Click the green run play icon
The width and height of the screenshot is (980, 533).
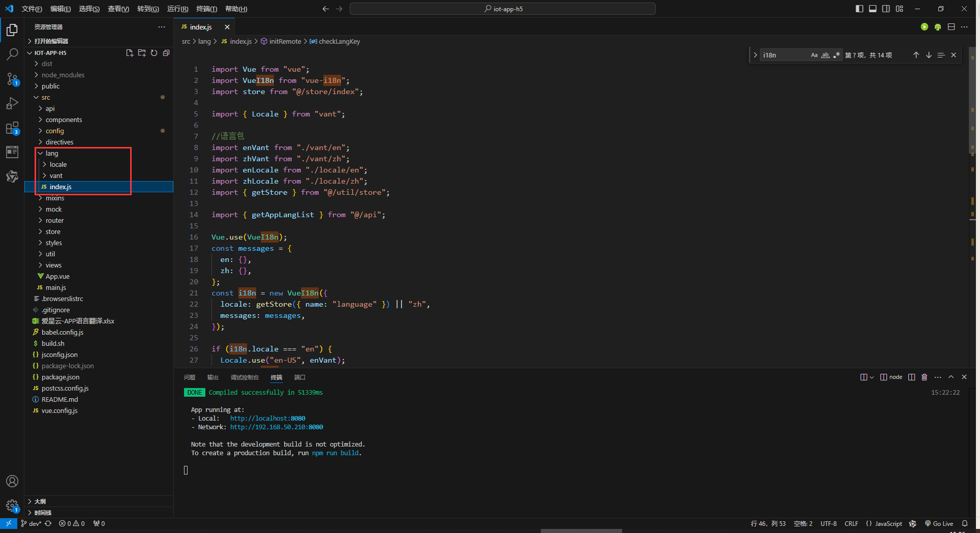(925, 27)
